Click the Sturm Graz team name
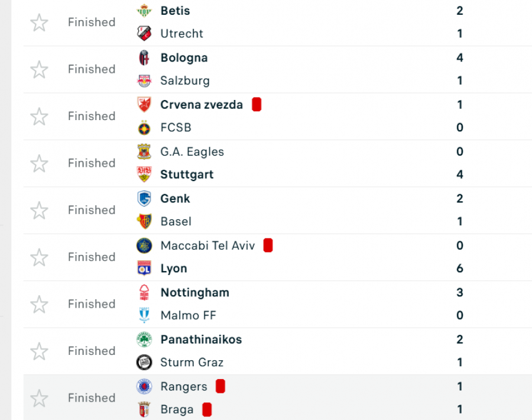 click(x=192, y=363)
